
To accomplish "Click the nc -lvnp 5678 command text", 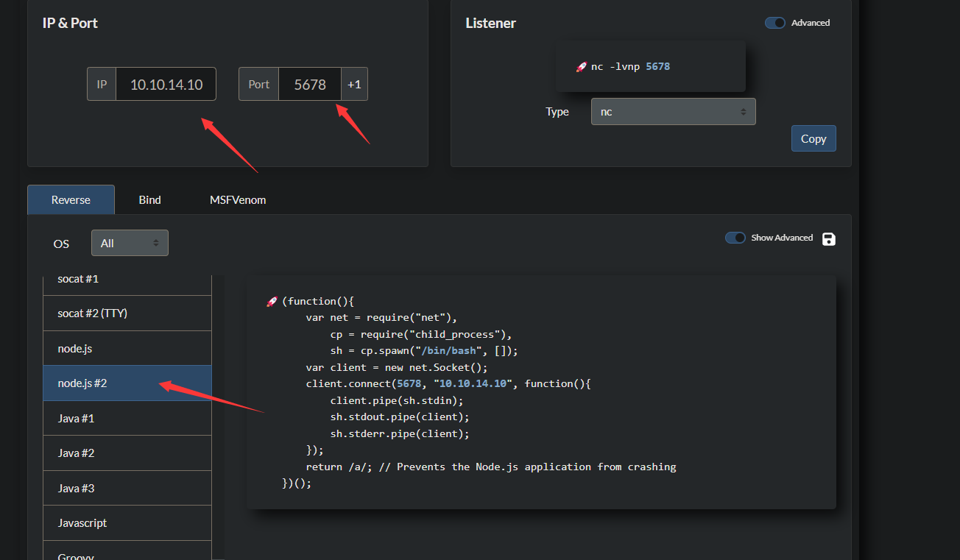I will point(630,66).
